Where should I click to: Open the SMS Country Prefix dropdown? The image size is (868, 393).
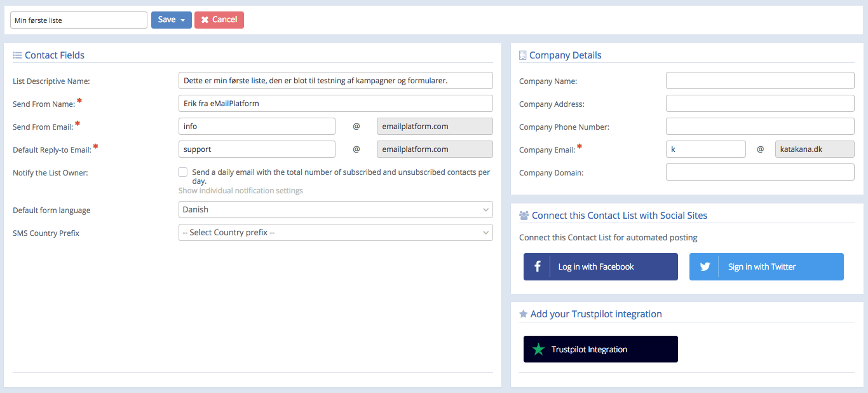pos(336,232)
